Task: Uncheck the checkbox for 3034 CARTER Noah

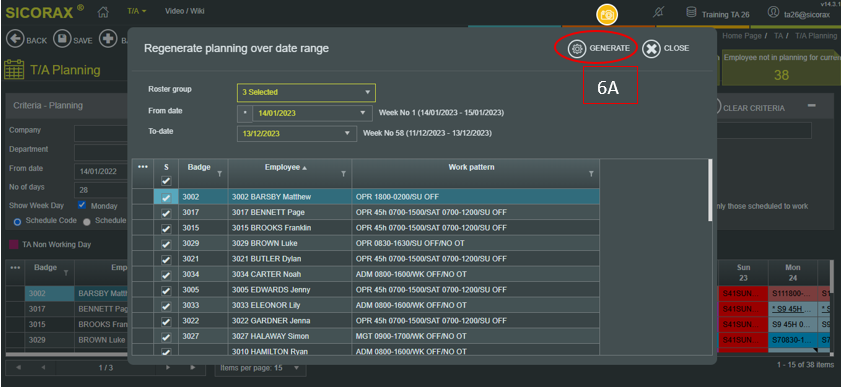Action: (166, 275)
